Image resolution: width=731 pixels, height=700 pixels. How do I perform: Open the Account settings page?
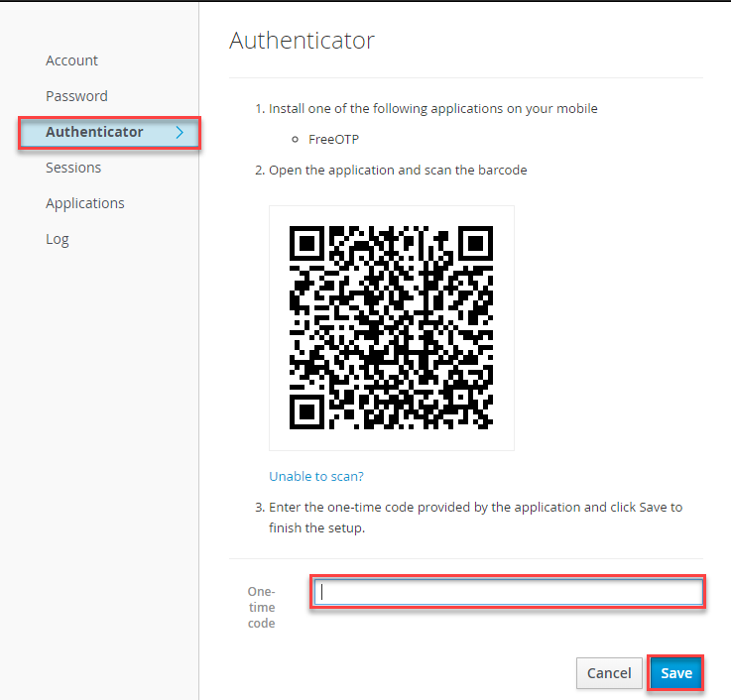click(x=71, y=60)
